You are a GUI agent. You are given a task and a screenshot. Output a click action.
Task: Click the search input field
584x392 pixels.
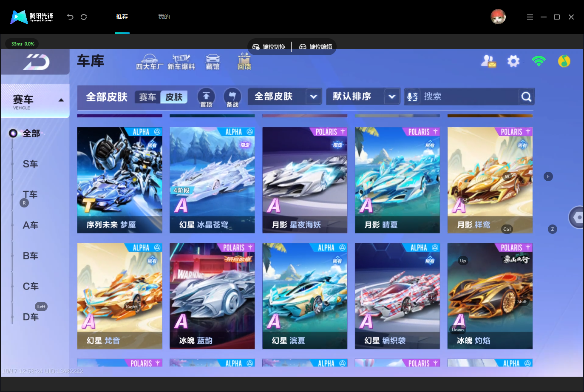point(469,97)
